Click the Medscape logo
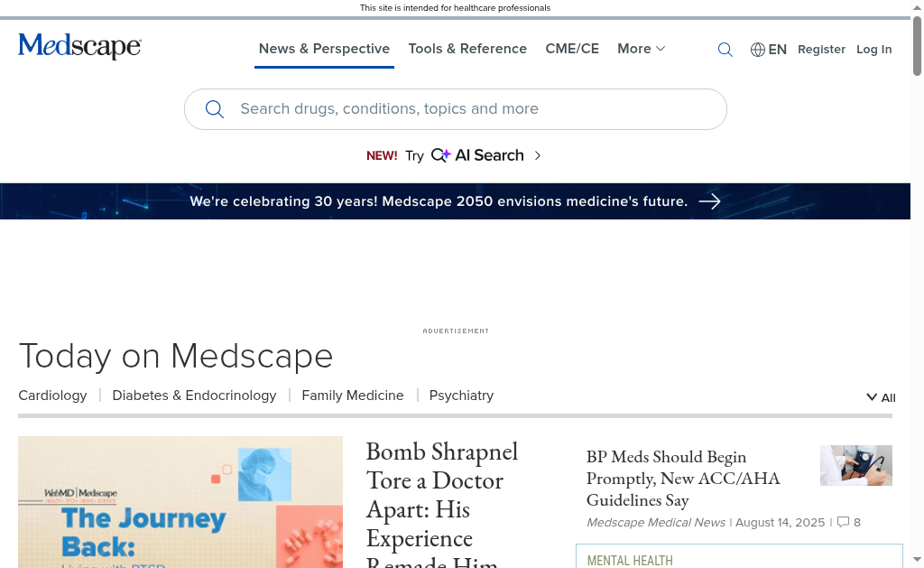 click(x=79, y=46)
